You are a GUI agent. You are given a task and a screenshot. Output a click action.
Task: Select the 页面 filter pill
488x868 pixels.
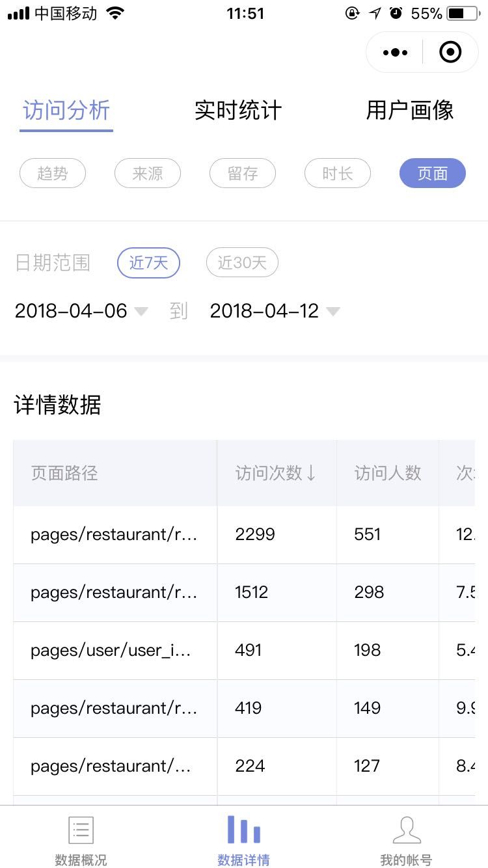(433, 173)
